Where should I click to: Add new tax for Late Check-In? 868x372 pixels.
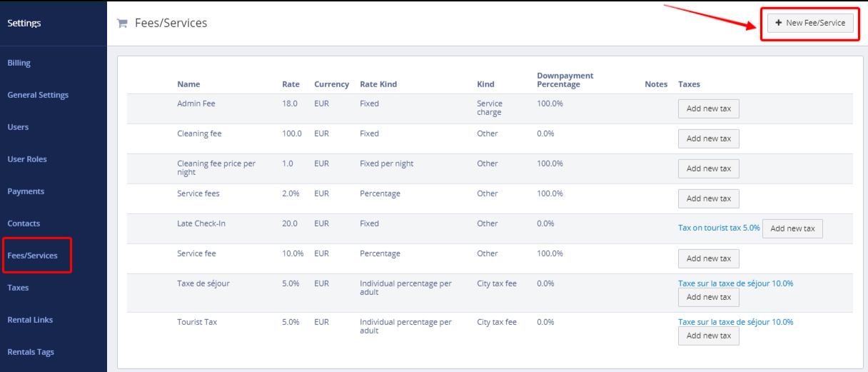[x=792, y=228]
